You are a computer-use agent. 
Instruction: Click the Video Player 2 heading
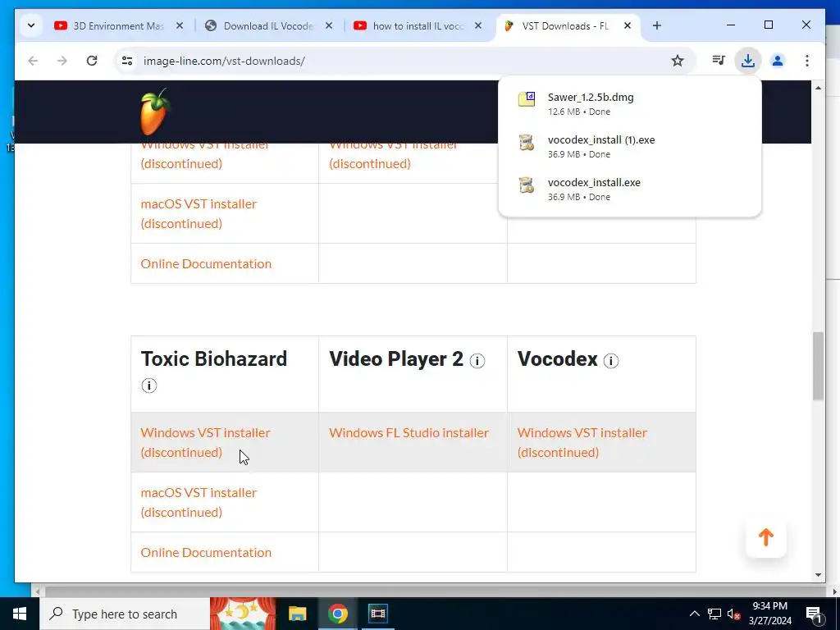pos(396,359)
